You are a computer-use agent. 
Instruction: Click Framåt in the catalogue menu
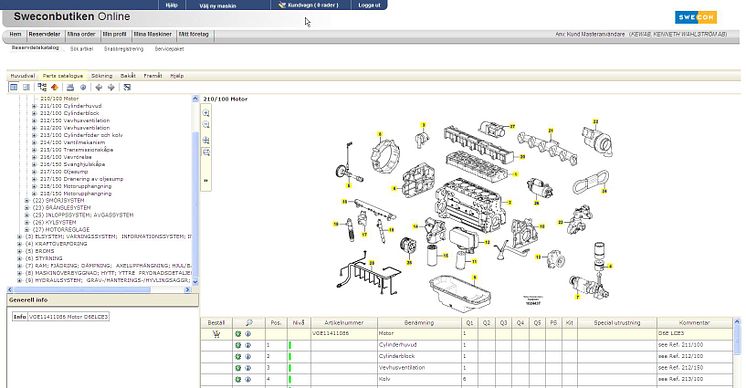[153, 76]
